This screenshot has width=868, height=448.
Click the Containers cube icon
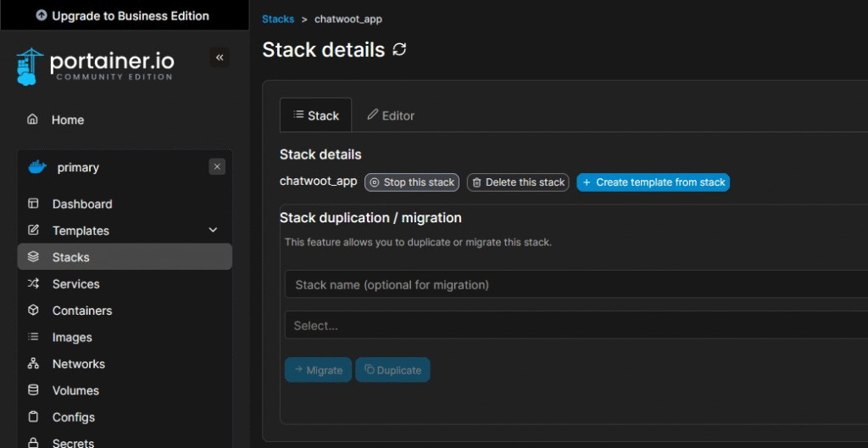33,311
